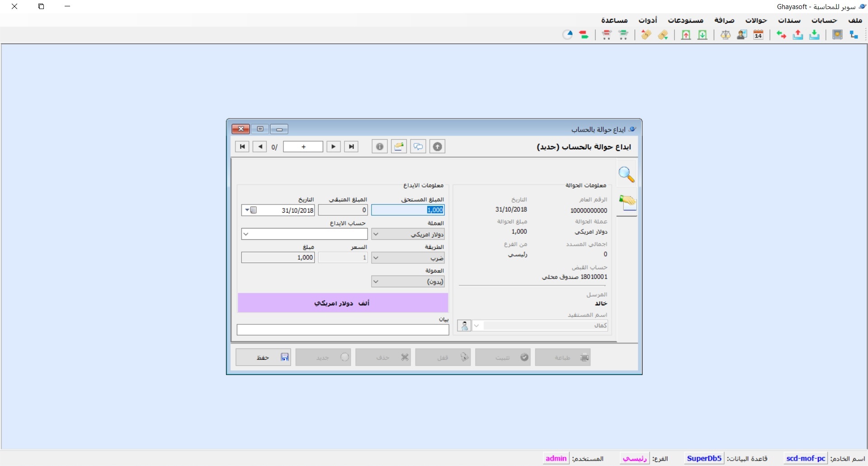Click the blue hierarchy tree toolbar icon

point(854,35)
